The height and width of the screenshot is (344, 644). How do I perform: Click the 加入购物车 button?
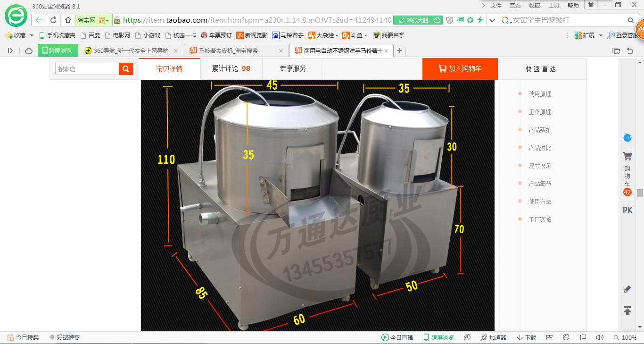[460, 68]
